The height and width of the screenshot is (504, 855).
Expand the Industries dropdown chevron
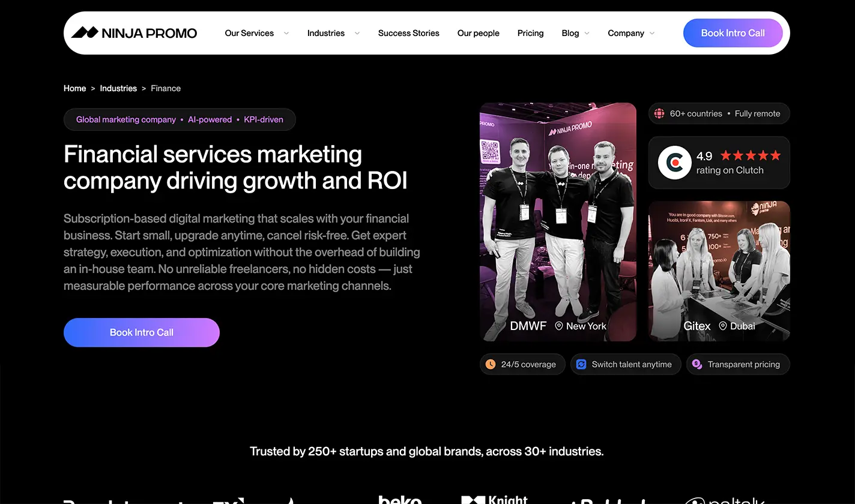pyautogui.click(x=357, y=34)
